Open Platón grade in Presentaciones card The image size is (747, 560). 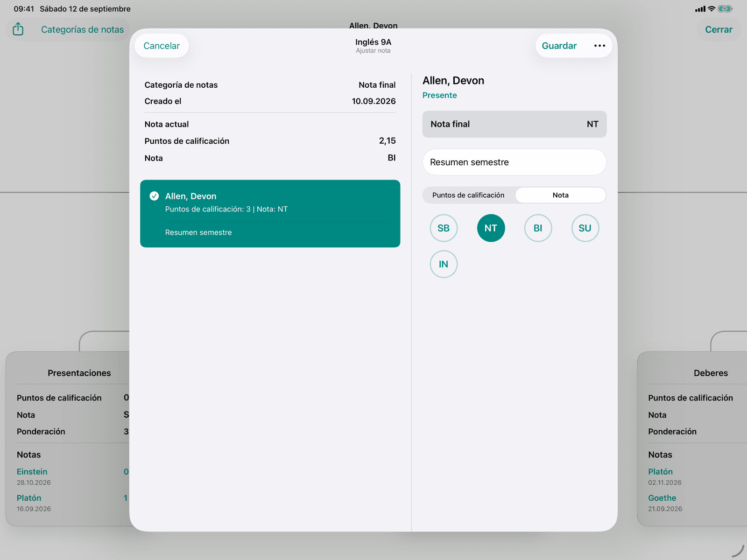pyautogui.click(x=29, y=498)
